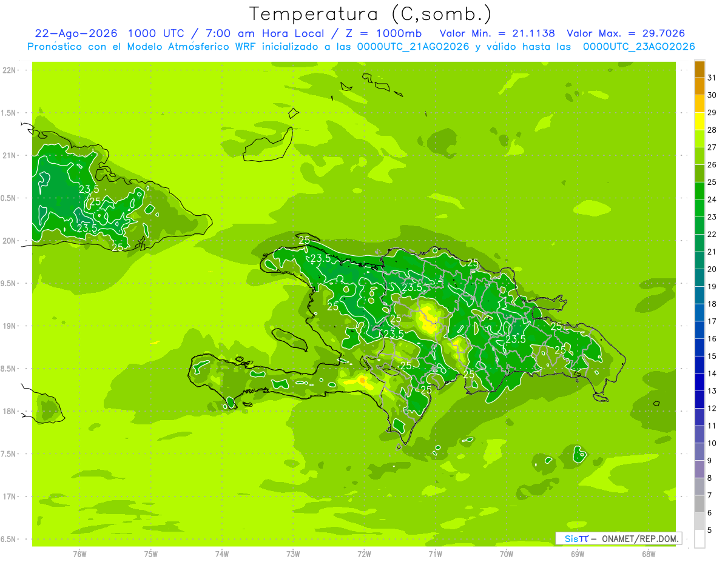Click the '70W' longitude label

(507, 554)
